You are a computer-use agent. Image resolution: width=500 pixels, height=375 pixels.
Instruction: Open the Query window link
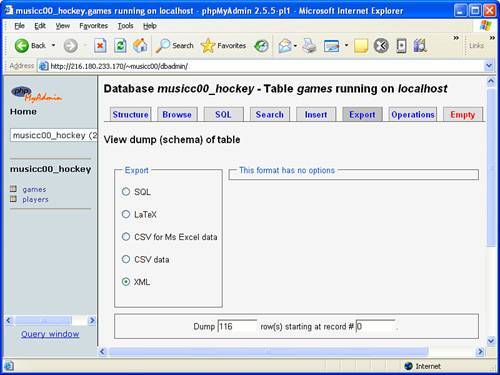(x=50, y=334)
